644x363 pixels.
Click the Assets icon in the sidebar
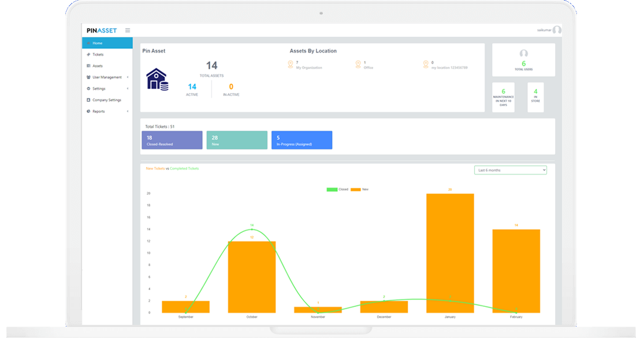click(88, 66)
